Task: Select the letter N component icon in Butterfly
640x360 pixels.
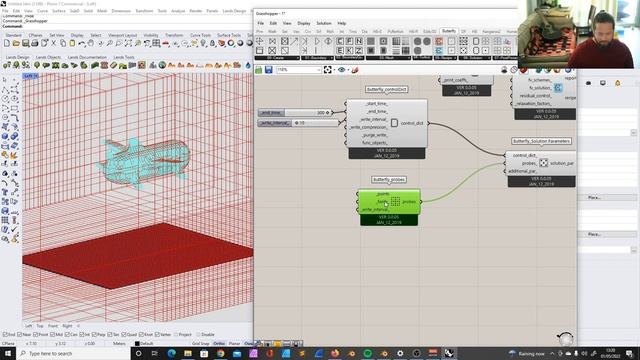Action: (359, 41)
